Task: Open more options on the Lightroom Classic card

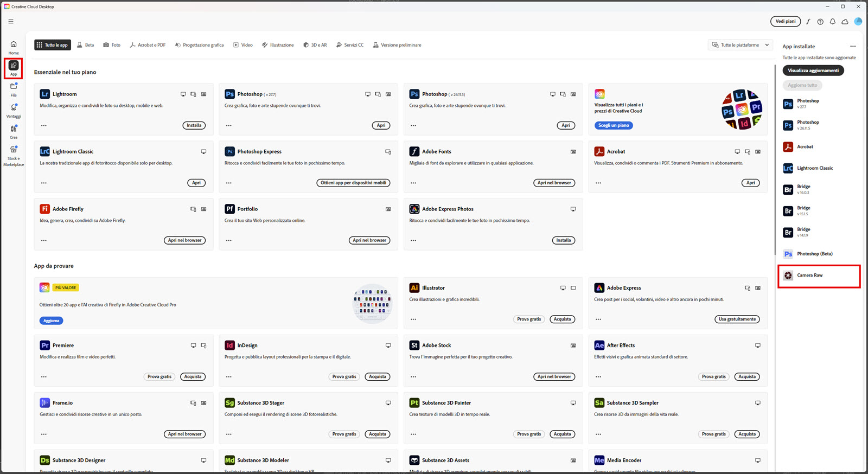Action: tap(44, 183)
